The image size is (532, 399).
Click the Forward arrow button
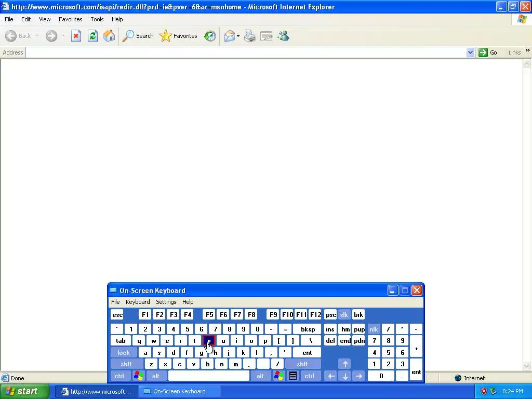tap(51, 36)
